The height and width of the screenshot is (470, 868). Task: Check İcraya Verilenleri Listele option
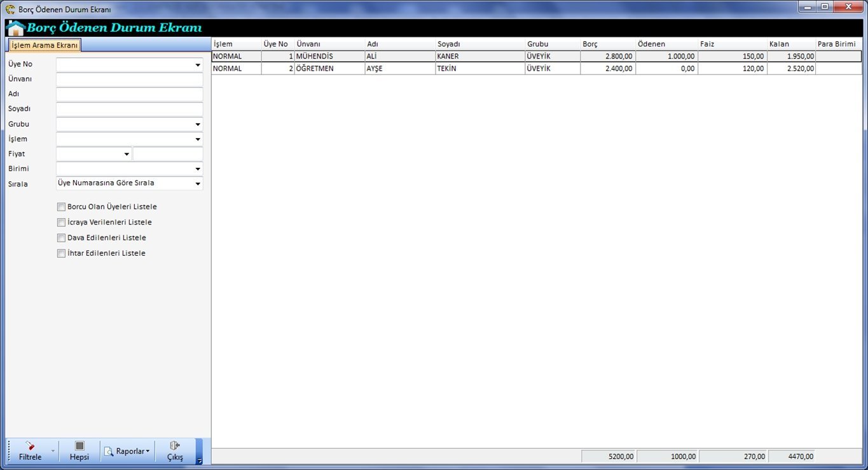click(x=61, y=223)
